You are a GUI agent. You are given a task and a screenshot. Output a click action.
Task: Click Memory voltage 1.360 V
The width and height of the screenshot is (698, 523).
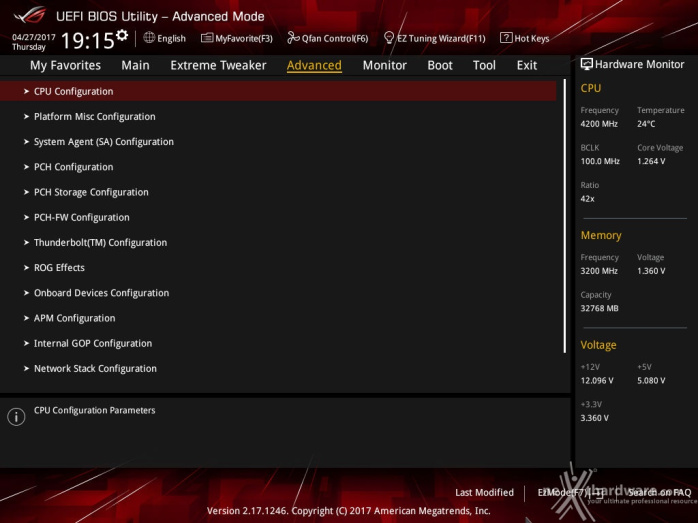click(651, 271)
